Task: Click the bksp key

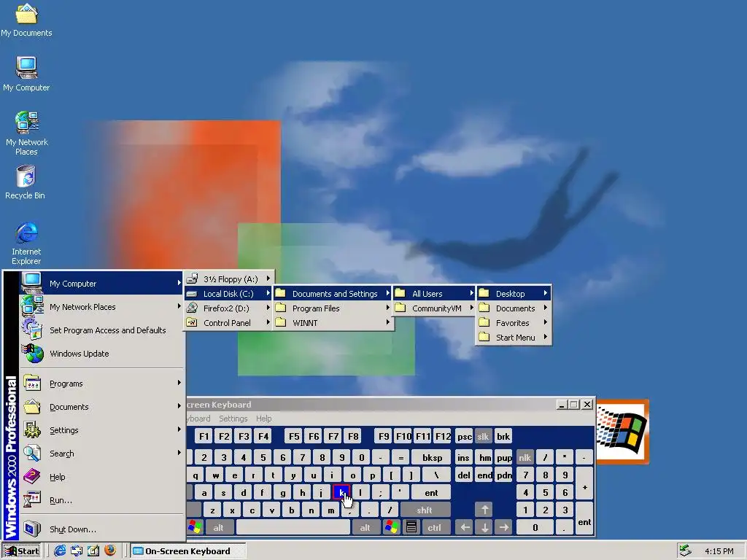Action: tap(432, 458)
